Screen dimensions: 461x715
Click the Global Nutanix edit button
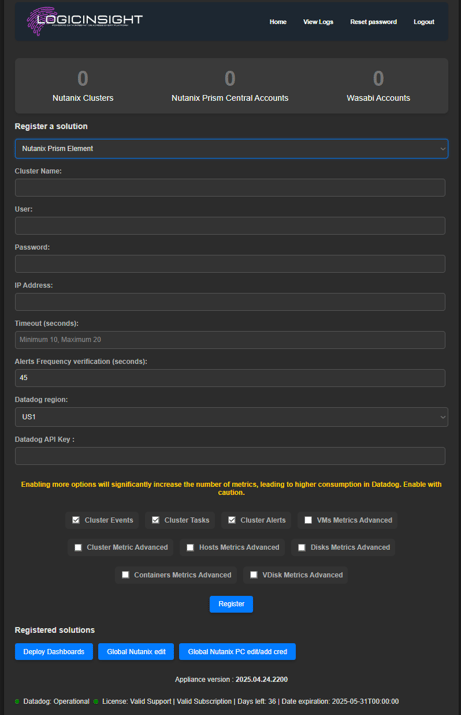(136, 652)
